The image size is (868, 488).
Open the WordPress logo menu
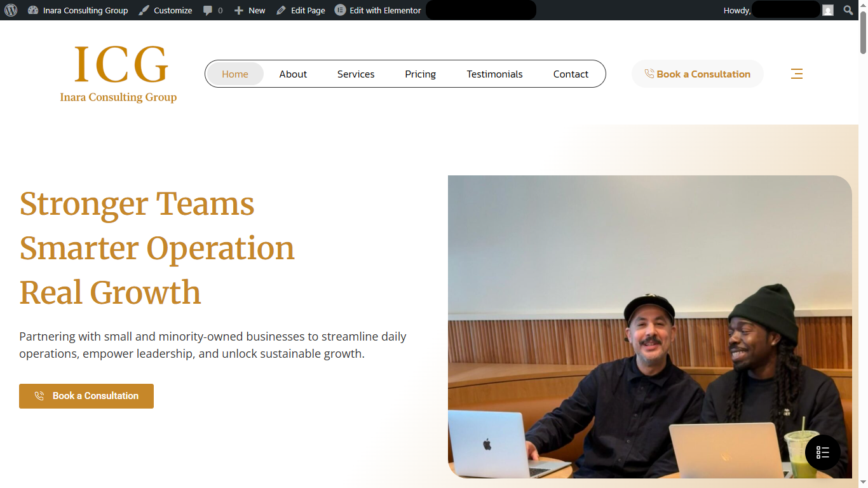pos(11,10)
